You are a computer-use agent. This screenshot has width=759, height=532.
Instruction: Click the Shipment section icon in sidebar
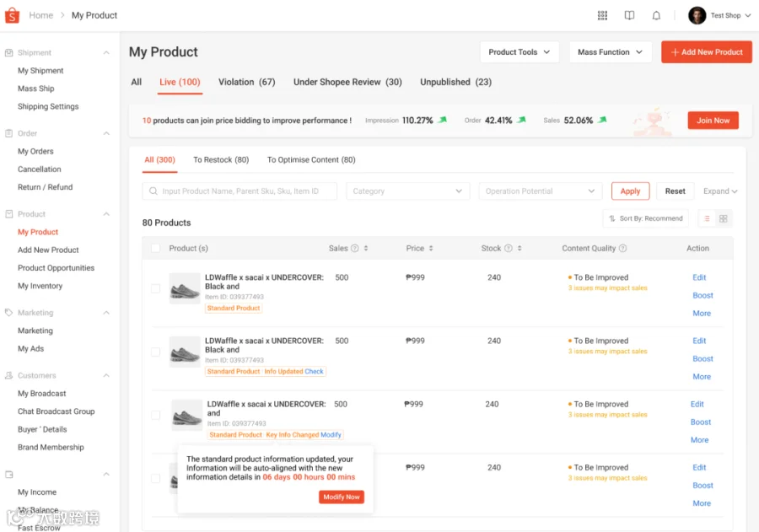click(x=8, y=52)
